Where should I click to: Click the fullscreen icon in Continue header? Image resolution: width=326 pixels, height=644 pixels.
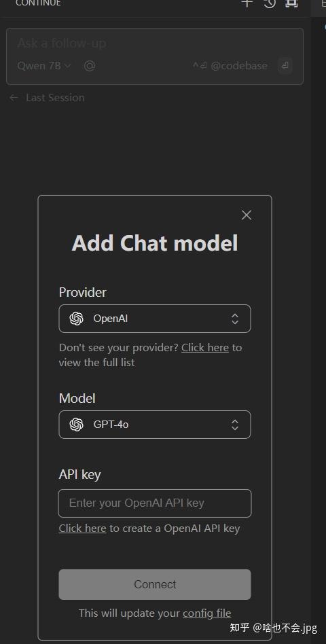291,3
